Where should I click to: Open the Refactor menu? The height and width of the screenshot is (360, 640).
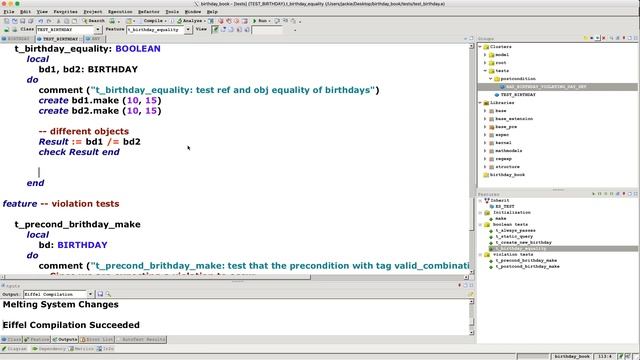point(149,12)
